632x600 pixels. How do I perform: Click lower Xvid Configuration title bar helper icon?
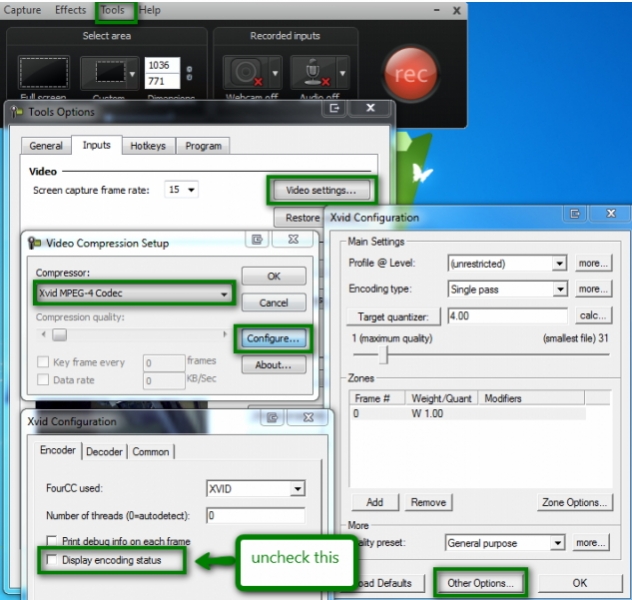click(x=272, y=417)
